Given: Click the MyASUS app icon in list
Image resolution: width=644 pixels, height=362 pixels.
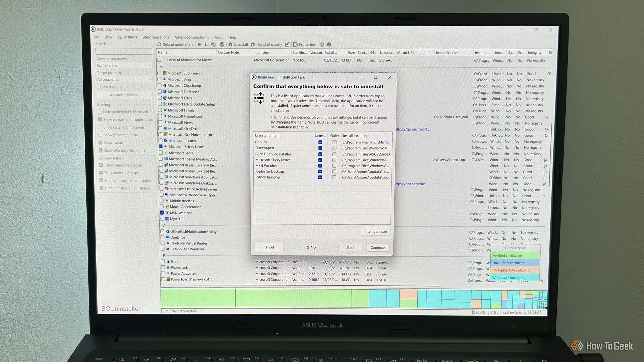Looking at the screenshot, I should pos(167,219).
